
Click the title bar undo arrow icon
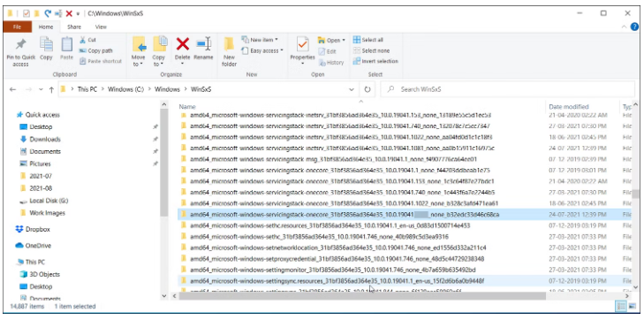[x=48, y=13]
